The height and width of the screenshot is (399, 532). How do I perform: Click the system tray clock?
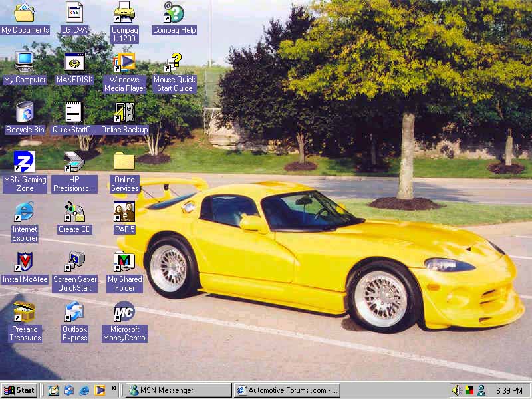pyautogui.click(x=509, y=390)
